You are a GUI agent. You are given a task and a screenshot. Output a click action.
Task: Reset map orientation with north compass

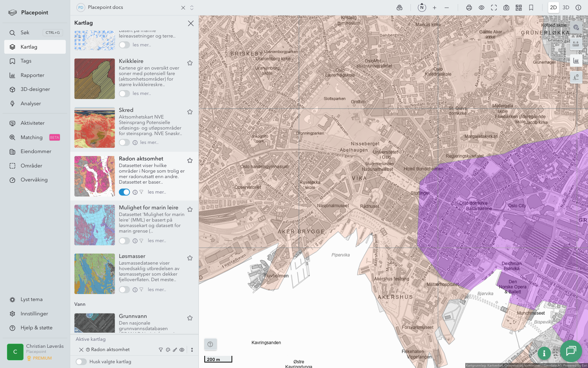coord(422,8)
